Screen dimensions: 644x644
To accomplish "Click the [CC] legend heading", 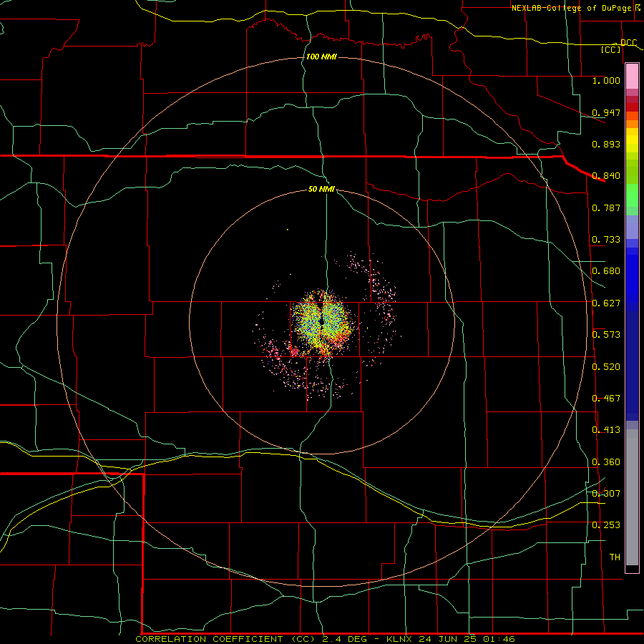I will (x=611, y=49).
